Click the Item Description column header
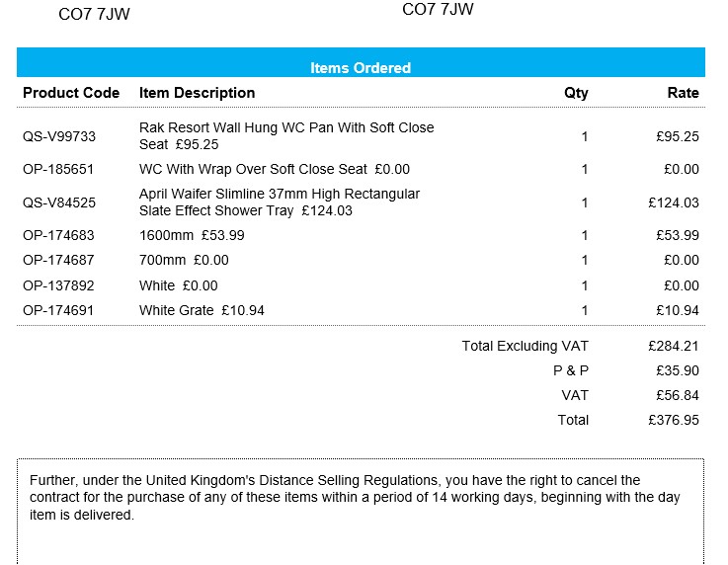The width and height of the screenshot is (728, 565). 197,93
